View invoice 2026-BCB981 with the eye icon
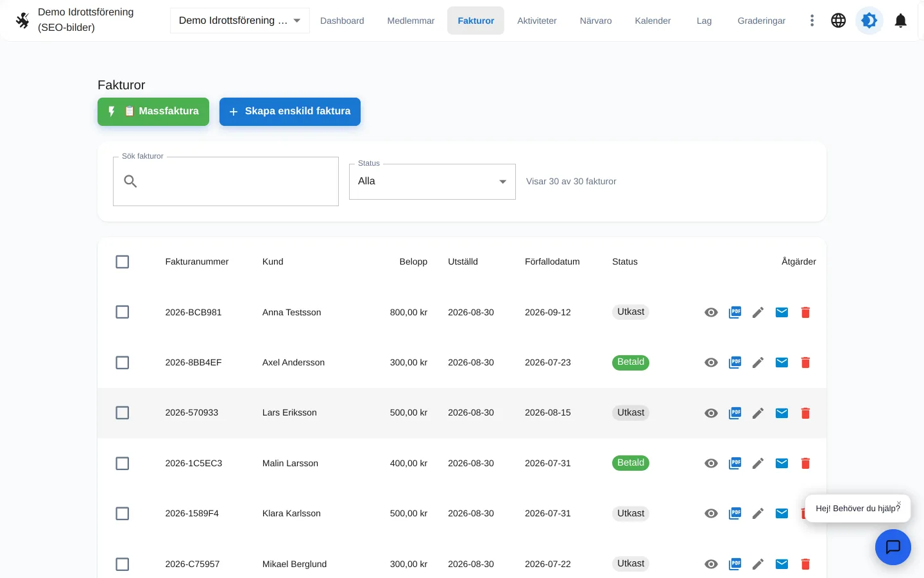This screenshot has height=578, width=924. 711,313
